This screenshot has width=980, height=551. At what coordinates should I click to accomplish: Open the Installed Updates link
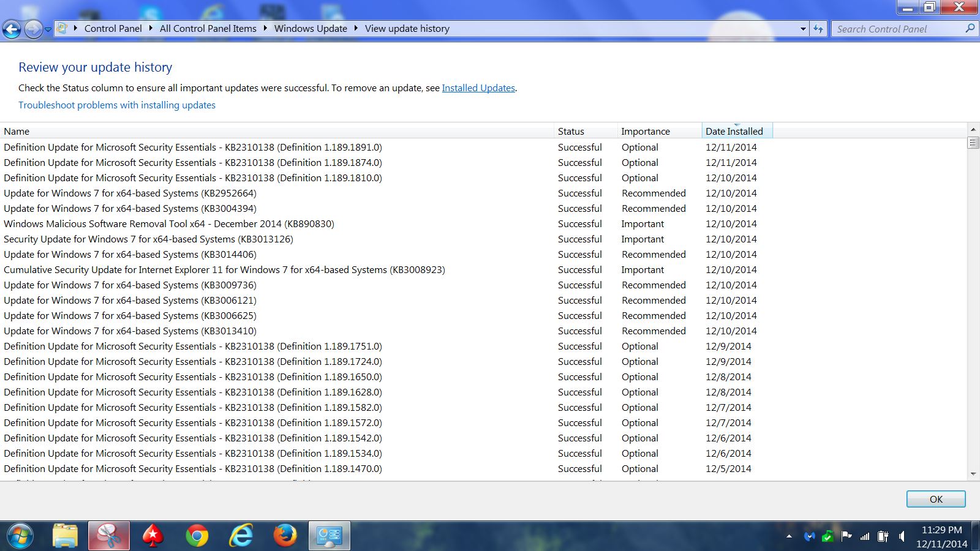(x=478, y=88)
